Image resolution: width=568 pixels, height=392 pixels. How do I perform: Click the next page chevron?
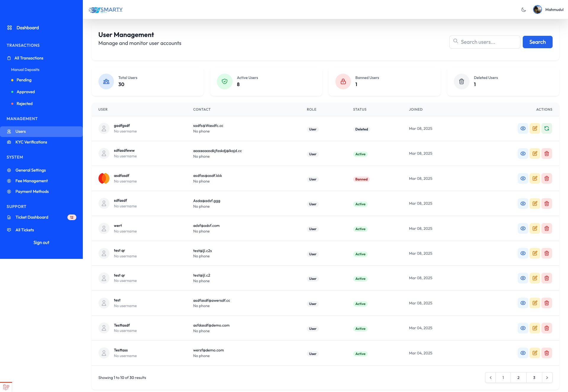click(547, 378)
